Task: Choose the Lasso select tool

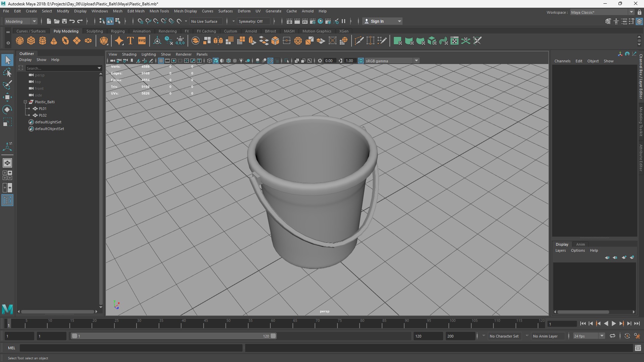Action: point(7,72)
